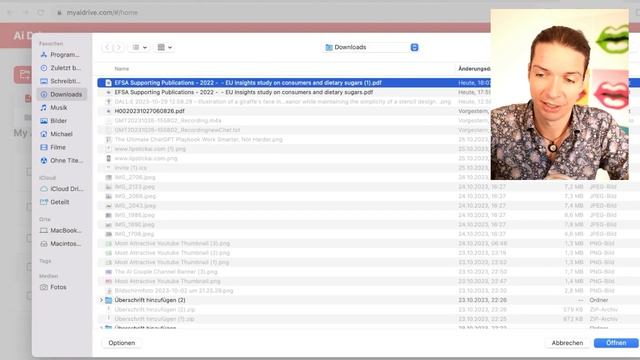Open Schreibtisch in the sidebar
Screen dimensions: 640x360
coord(61,81)
